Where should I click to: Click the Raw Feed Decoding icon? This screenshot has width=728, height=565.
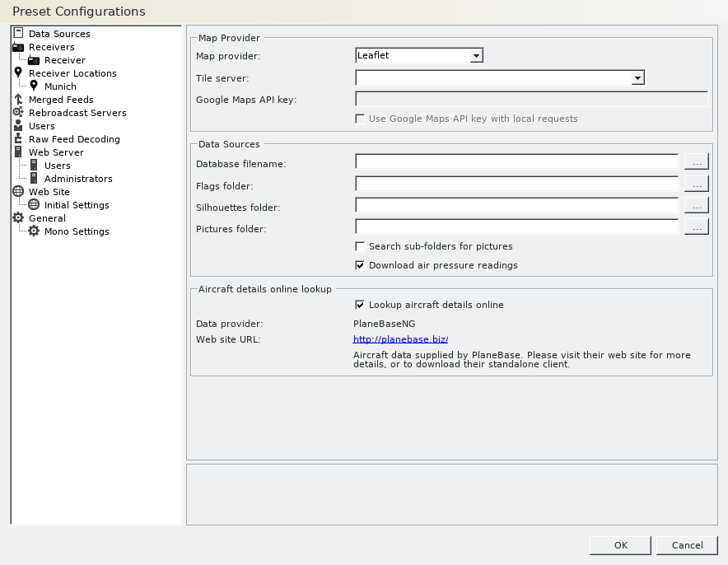click(x=18, y=138)
